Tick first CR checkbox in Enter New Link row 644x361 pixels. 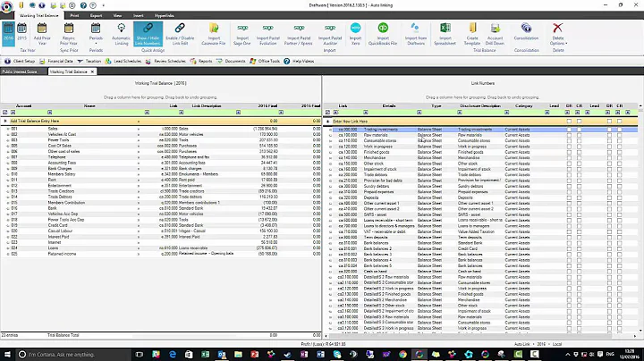tap(579, 122)
